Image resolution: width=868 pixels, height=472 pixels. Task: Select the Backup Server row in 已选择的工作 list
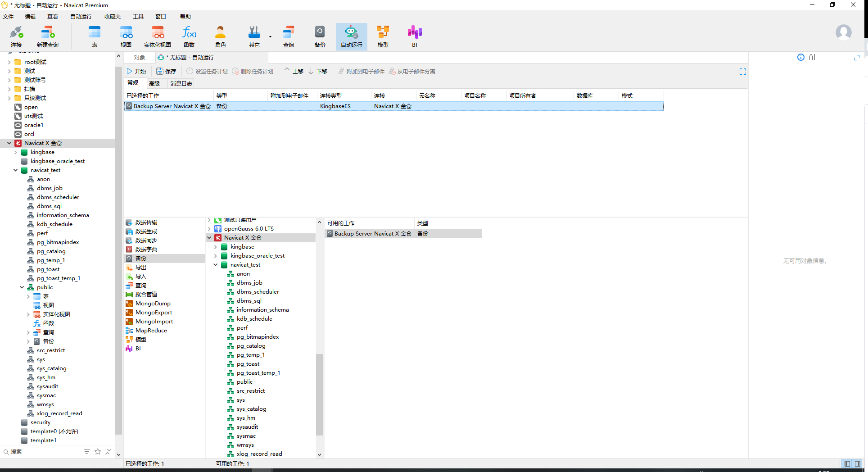click(x=394, y=106)
